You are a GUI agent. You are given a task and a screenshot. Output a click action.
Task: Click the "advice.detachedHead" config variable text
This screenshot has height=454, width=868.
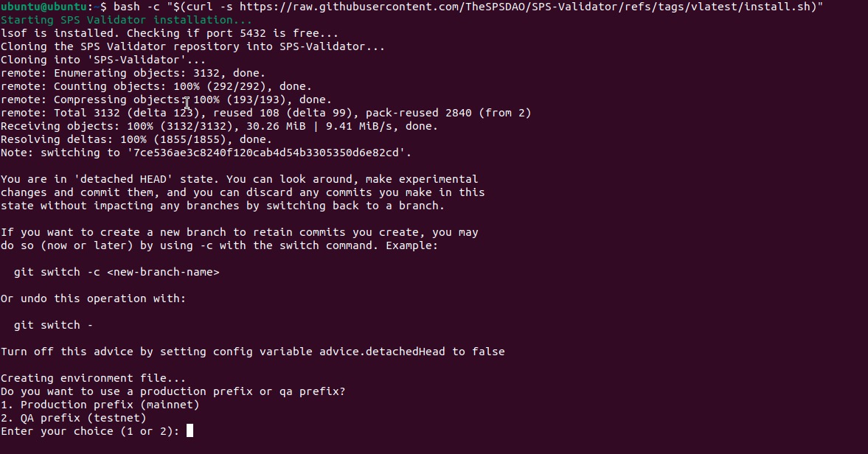click(x=383, y=352)
